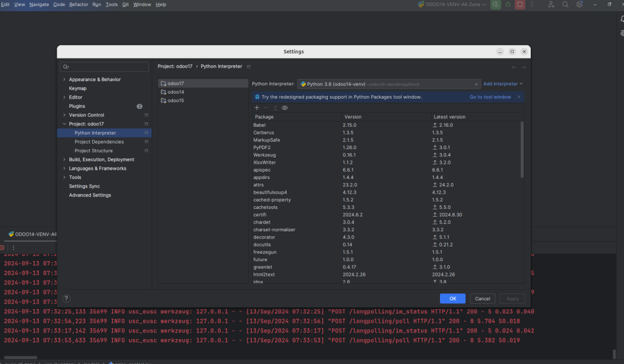Image resolution: width=624 pixels, height=364 pixels.
Task: Expand Appearance & Behavior section
Action: (x=65, y=80)
